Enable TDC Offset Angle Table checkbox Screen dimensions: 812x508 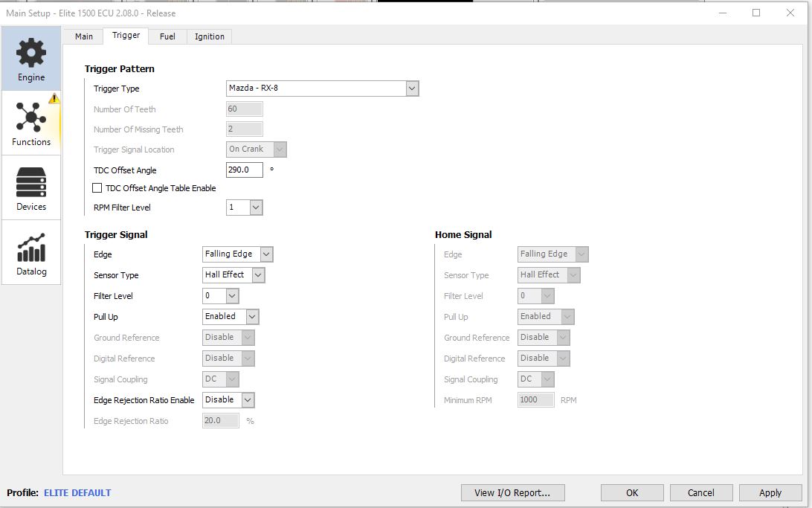pyautogui.click(x=97, y=188)
